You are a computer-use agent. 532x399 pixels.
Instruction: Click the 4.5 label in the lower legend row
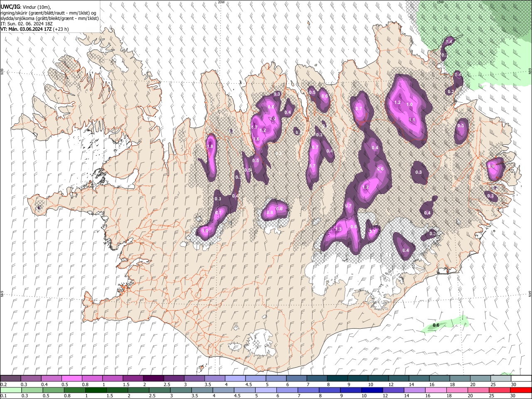click(237, 396)
